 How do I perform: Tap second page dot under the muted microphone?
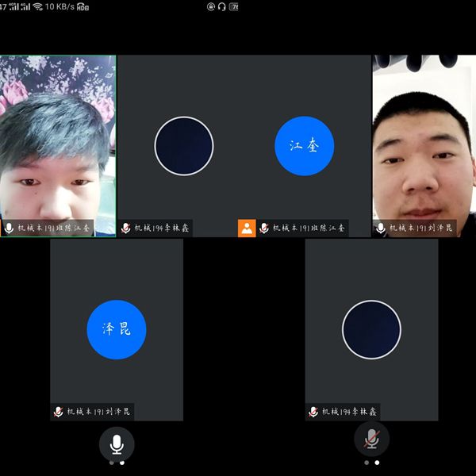click(x=377, y=463)
